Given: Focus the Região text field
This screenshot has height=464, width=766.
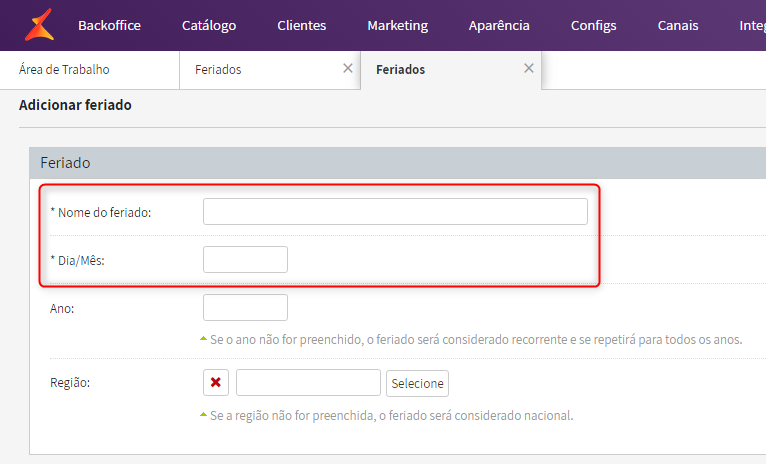Looking at the screenshot, I should 308,382.
